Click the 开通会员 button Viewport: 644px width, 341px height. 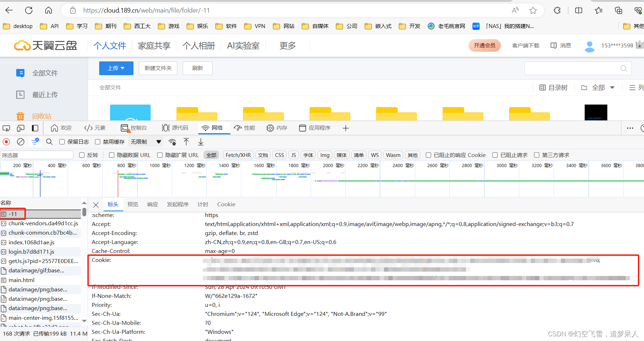tap(484, 45)
